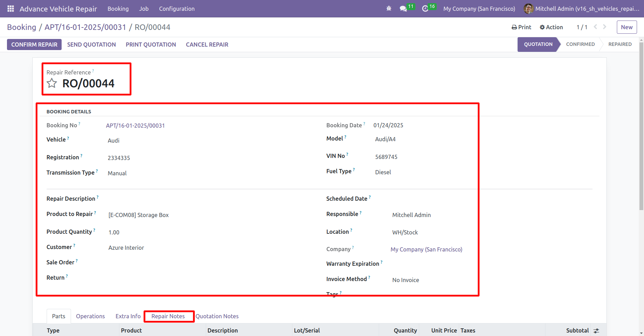Open booking number APT/16-01-2025/00031 link
644x336 pixels.
click(x=135, y=126)
